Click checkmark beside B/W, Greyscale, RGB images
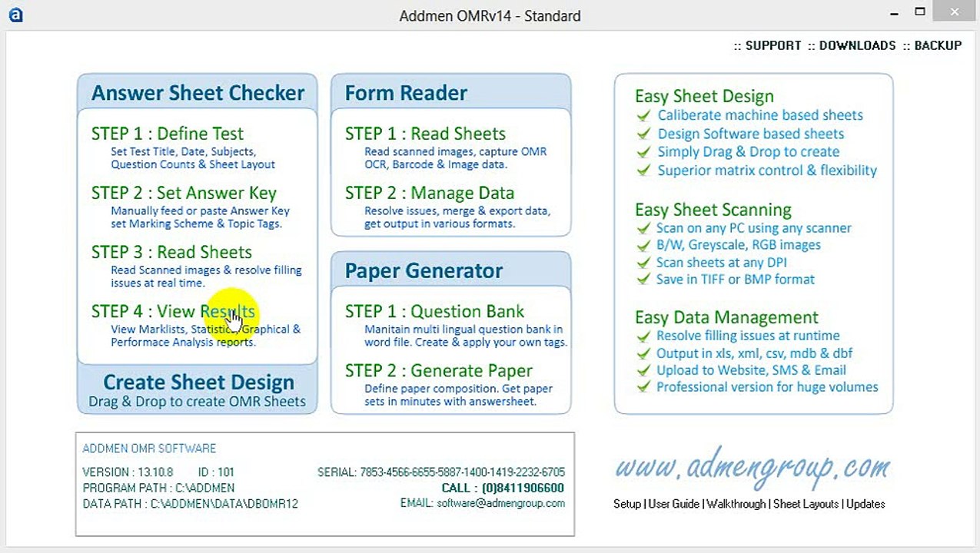This screenshot has width=980, height=553. 643,245
